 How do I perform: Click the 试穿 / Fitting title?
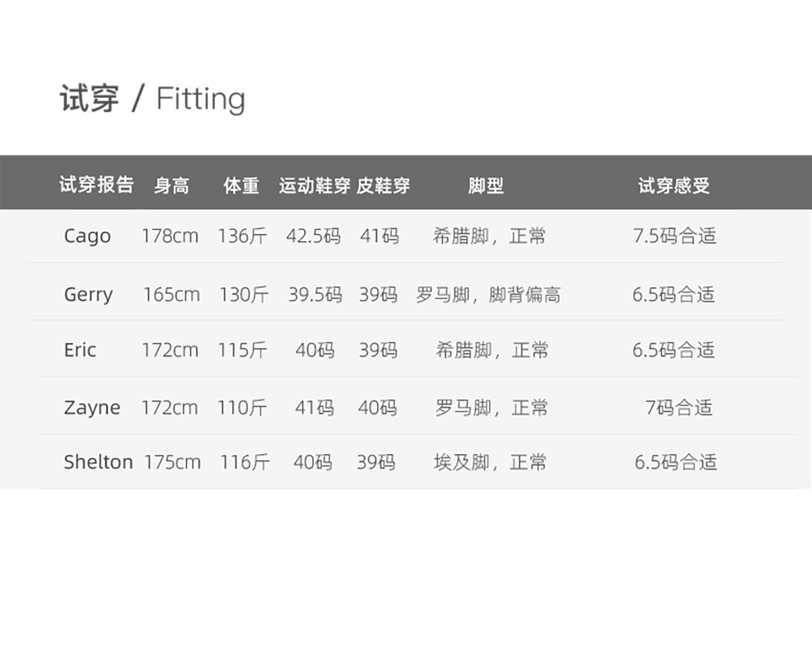(x=153, y=98)
